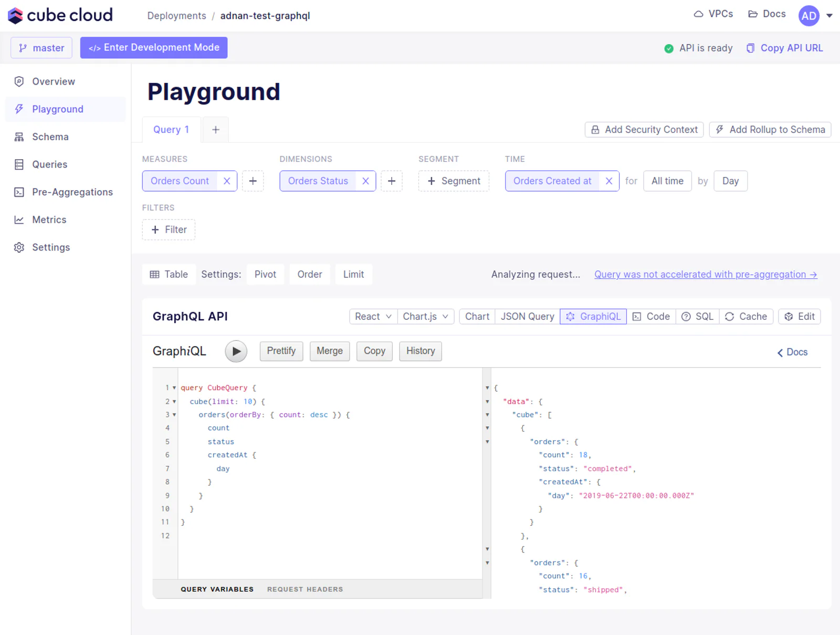
Task: Click Add Security Context button
Action: pyautogui.click(x=644, y=130)
